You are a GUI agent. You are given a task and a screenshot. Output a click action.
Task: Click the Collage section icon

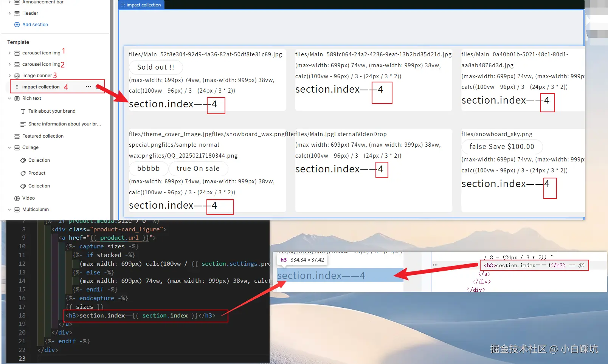pyautogui.click(x=17, y=147)
